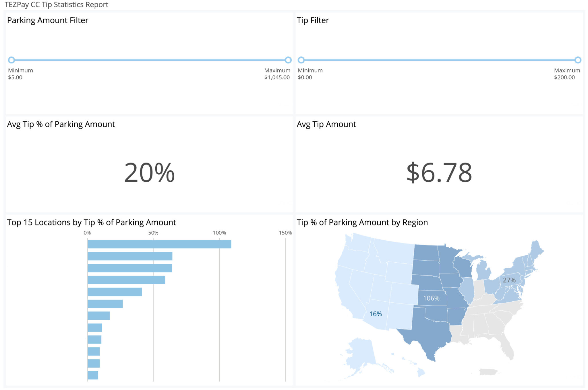Click Puerto Rico on the map
The width and height of the screenshot is (588, 390).
coord(488,372)
